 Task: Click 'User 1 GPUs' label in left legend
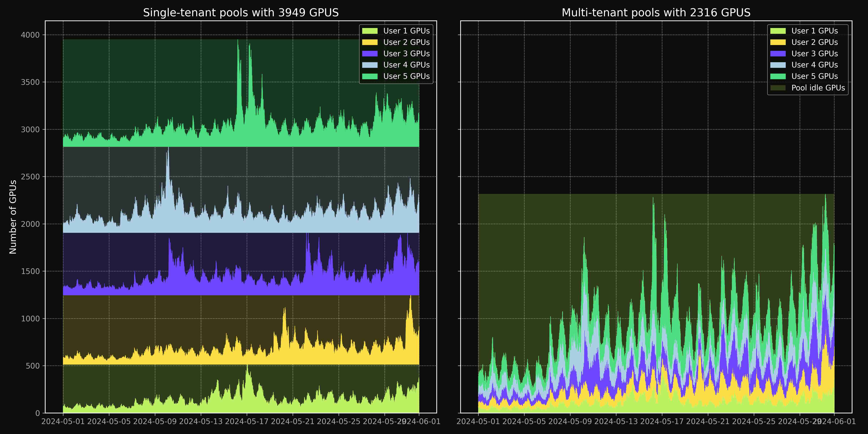coord(406,31)
